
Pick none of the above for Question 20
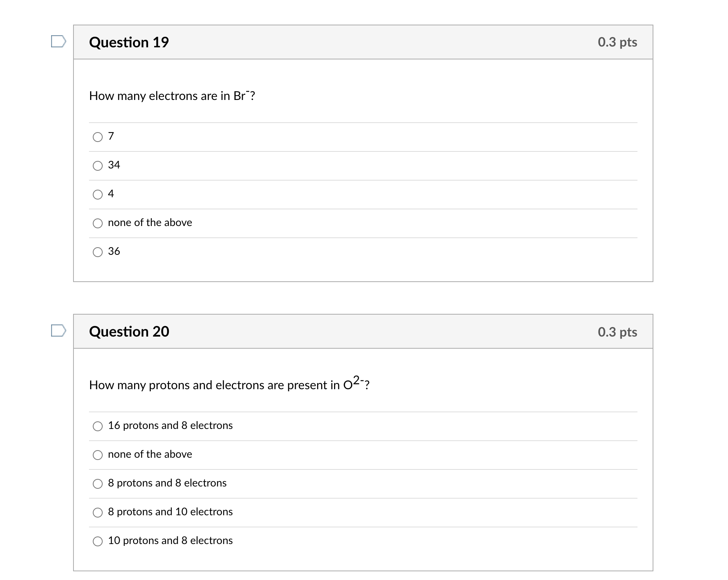[x=98, y=455]
